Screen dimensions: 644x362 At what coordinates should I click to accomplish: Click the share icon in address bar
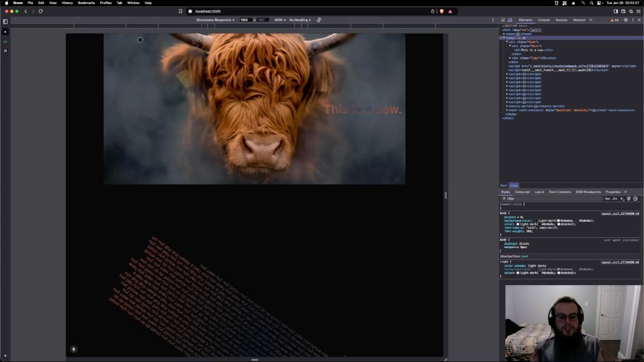pos(432,11)
